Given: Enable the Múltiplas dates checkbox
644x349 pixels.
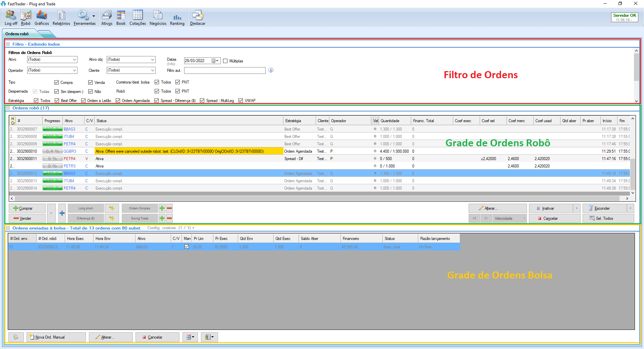Looking at the screenshot, I should pos(225,61).
